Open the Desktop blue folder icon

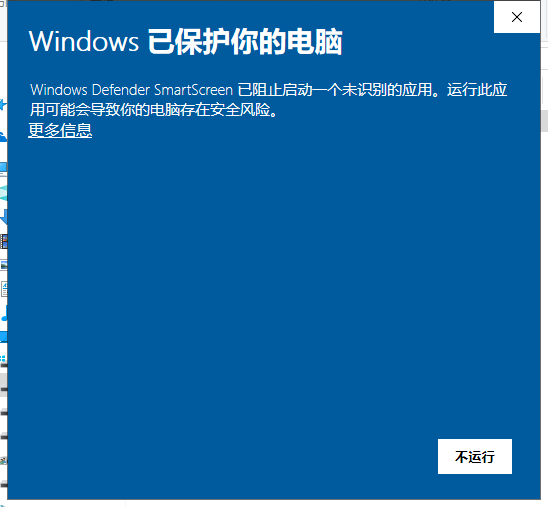[x=3, y=337]
